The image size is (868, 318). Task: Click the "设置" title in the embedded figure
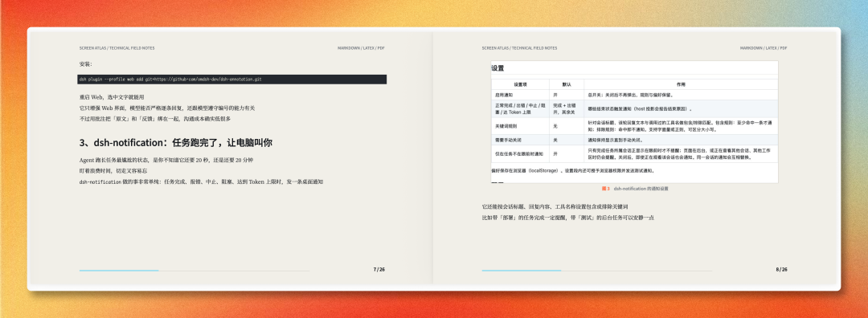pyautogui.click(x=497, y=68)
